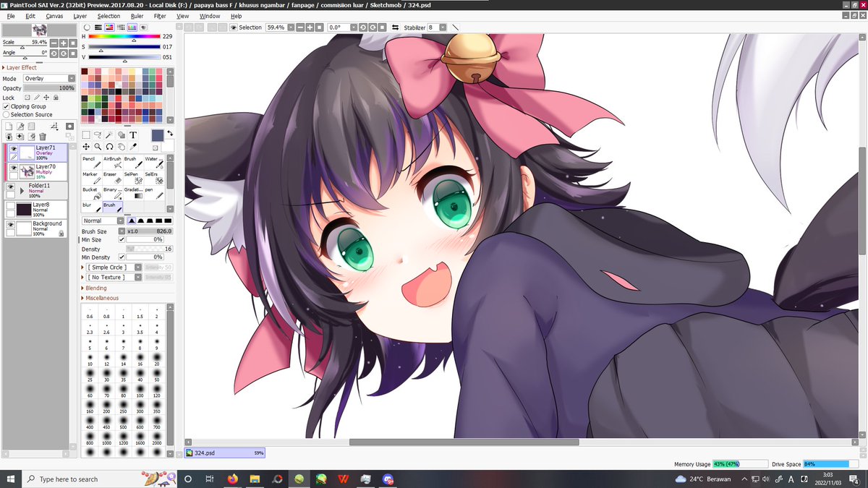Select the Gradation tool
The image size is (868, 488).
point(132,193)
